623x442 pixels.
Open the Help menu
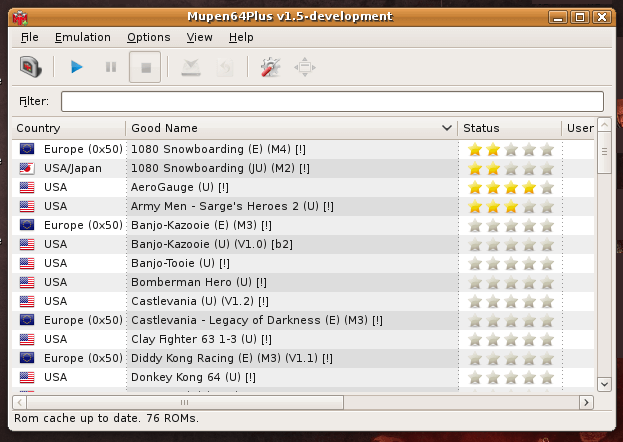[x=241, y=37]
